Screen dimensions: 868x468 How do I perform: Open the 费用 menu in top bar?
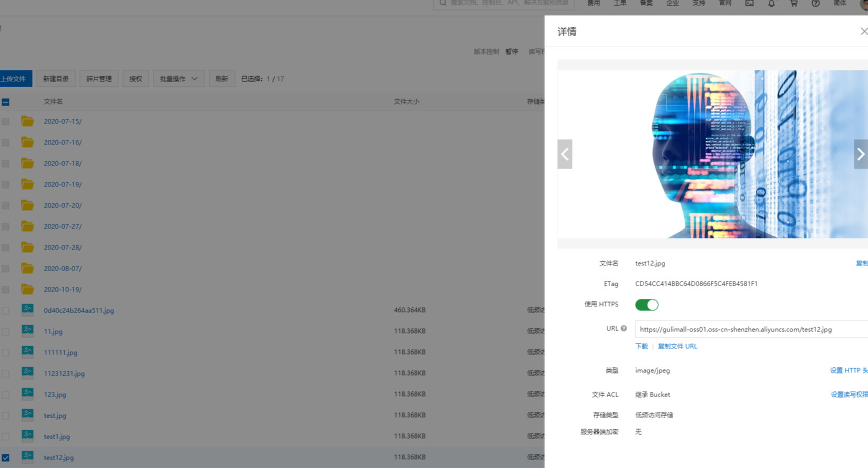[x=594, y=3]
